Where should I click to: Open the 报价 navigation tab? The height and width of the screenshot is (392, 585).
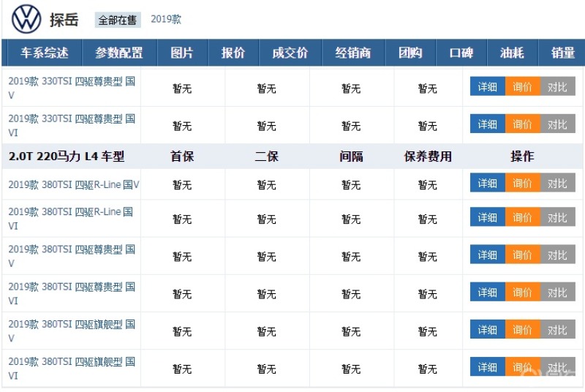tap(233, 53)
